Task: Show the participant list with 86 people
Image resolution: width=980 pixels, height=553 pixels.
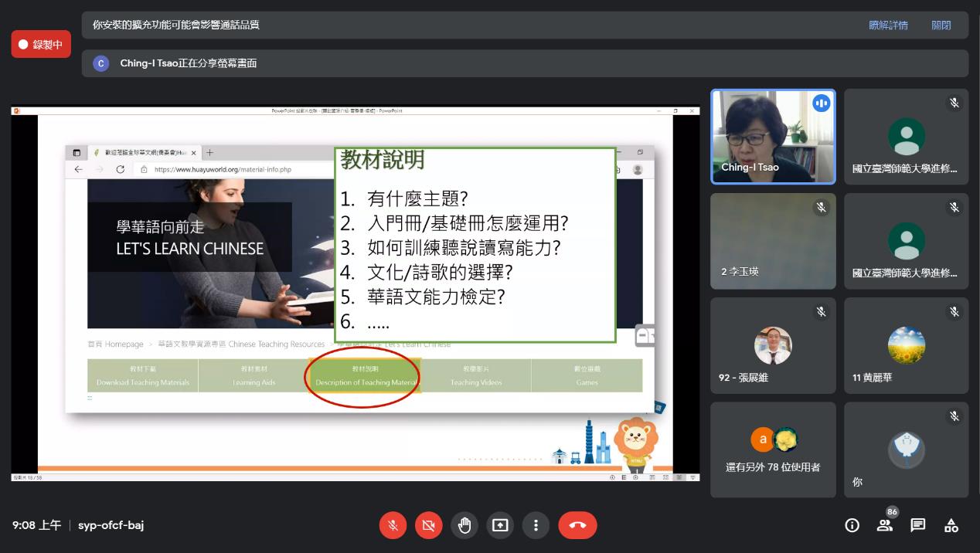Action: click(x=885, y=525)
